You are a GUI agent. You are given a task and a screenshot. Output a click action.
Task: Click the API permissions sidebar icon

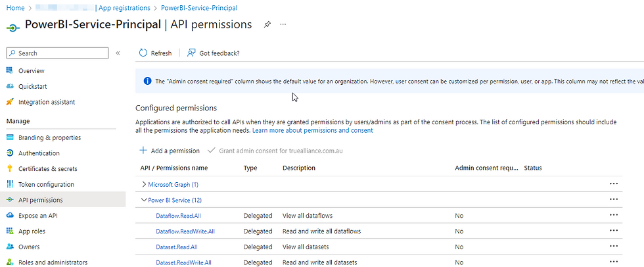11,200
